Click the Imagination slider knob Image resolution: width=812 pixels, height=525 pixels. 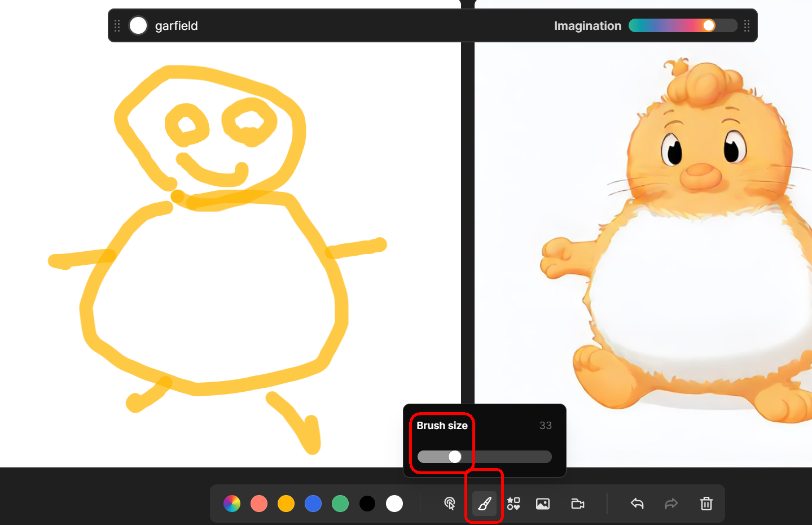pyautogui.click(x=709, y=25)
